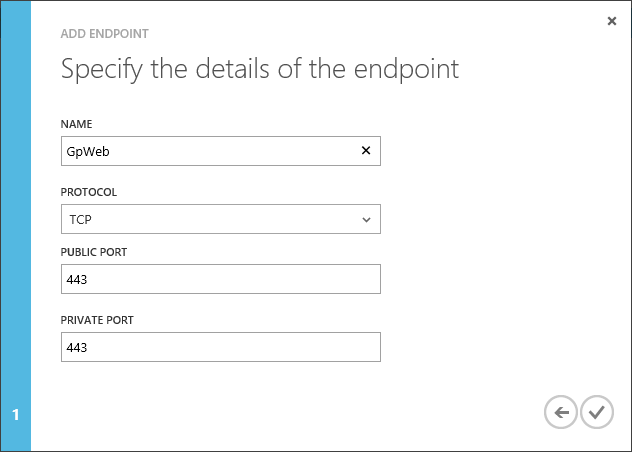Click the 443 value under PRIVATE PORT
The height and width of the screenshot is (452, 632).
pos(77,347)
